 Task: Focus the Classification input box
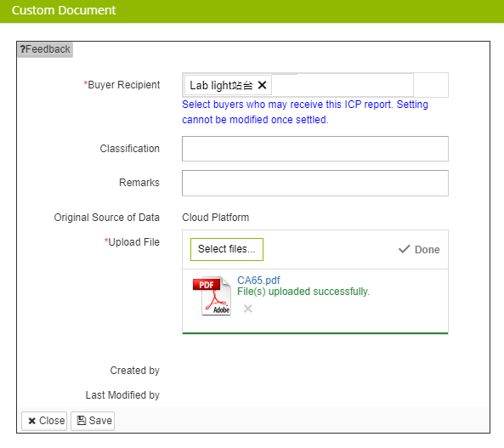click(x=315, y=149)
